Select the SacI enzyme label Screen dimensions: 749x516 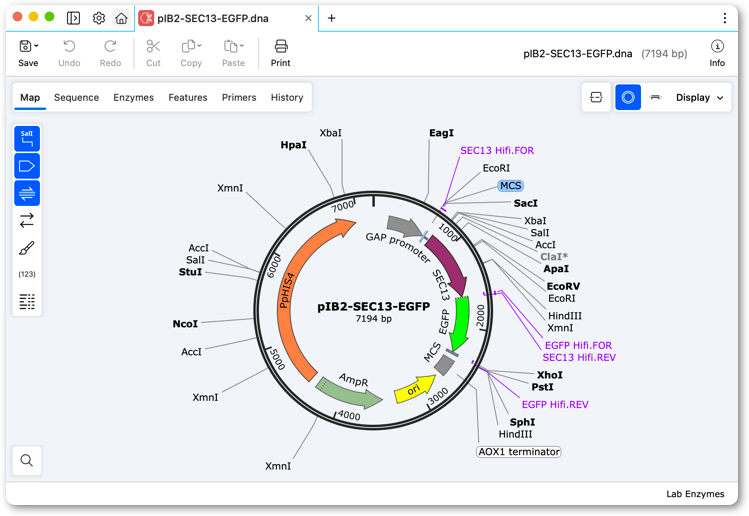point(525,204)
